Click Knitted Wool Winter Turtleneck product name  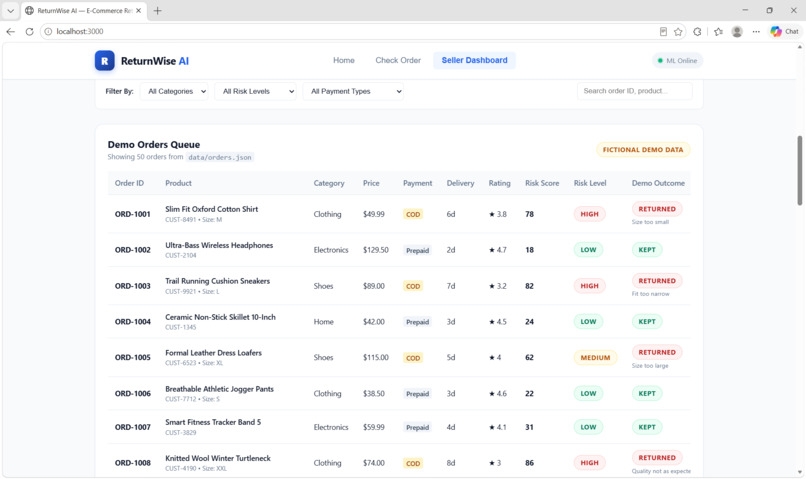[217, 458]
